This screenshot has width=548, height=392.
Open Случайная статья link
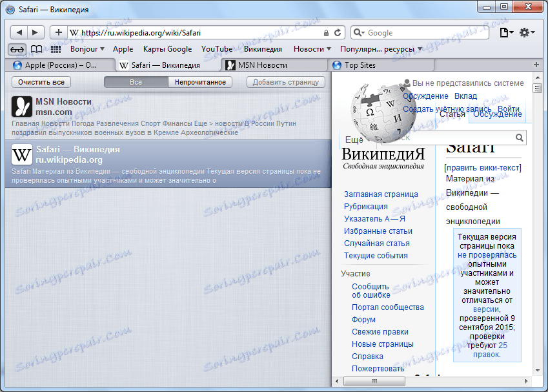377,243
